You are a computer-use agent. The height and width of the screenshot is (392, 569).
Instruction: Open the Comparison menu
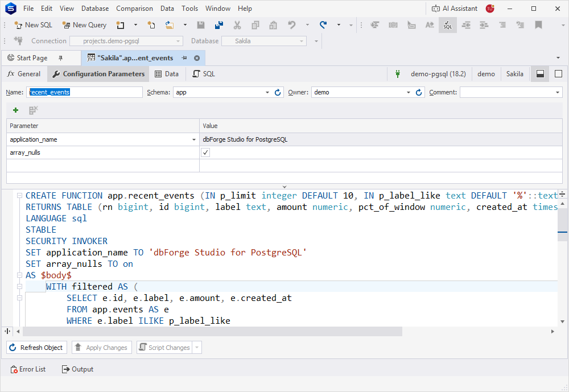pos(135,9)
